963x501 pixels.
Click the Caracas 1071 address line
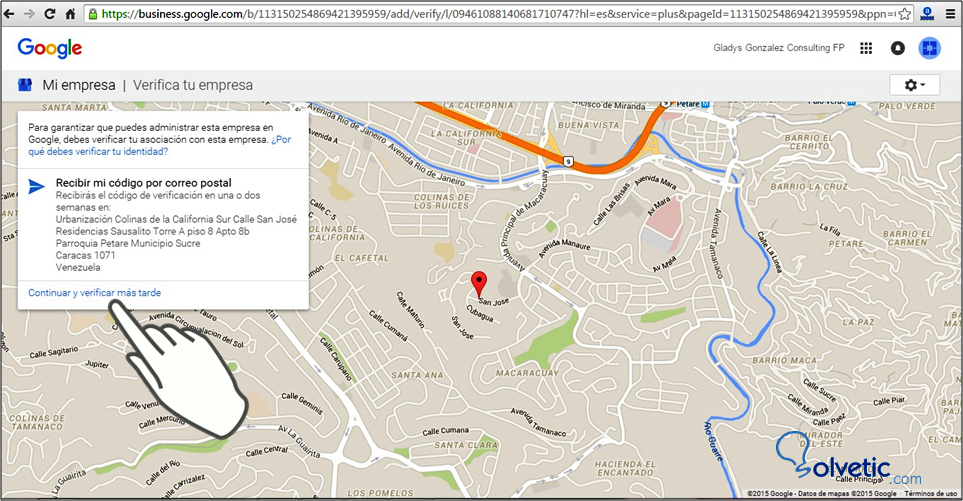85,255
